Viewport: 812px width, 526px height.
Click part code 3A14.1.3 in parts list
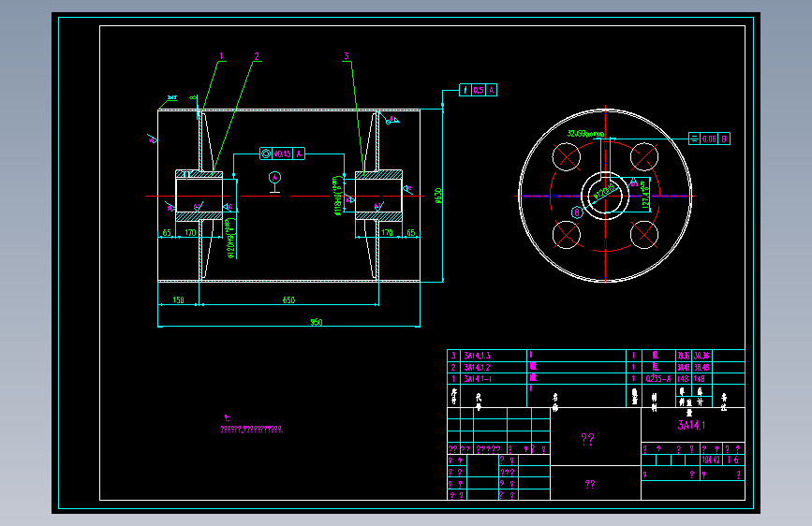tap(477, 356)
